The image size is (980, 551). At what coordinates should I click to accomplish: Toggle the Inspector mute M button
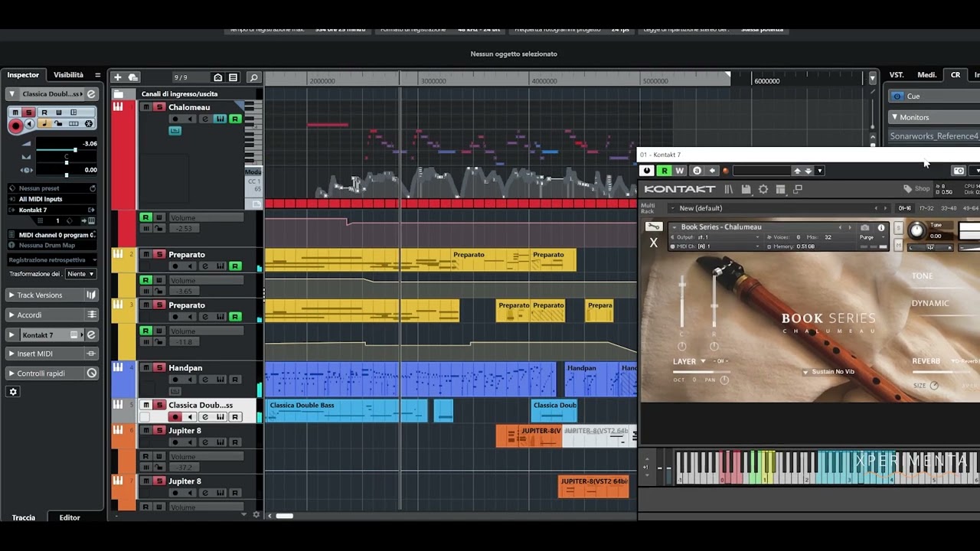15,112
